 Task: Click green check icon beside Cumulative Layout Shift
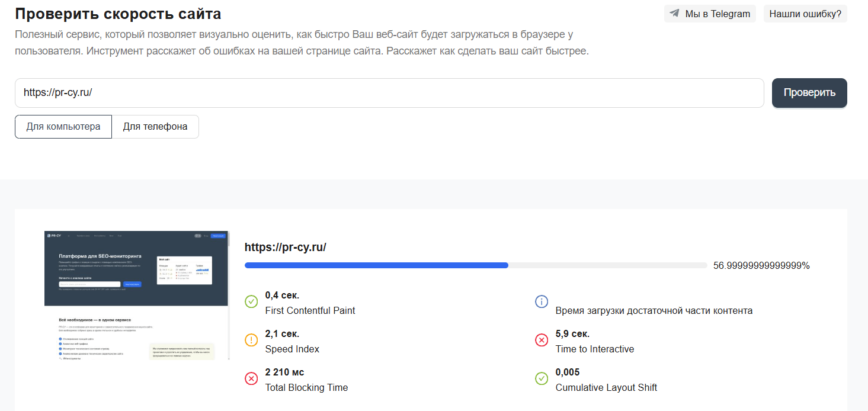[x=542, y=378]
